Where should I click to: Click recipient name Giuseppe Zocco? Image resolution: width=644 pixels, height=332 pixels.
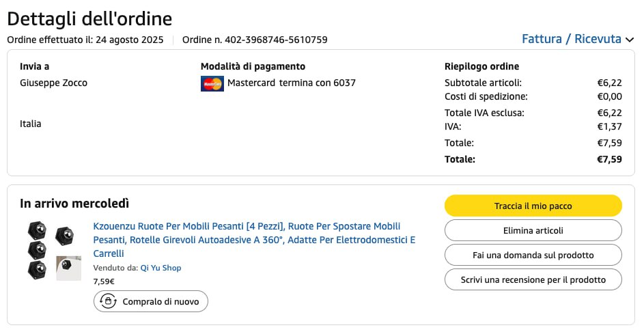(x=54, y=83)
